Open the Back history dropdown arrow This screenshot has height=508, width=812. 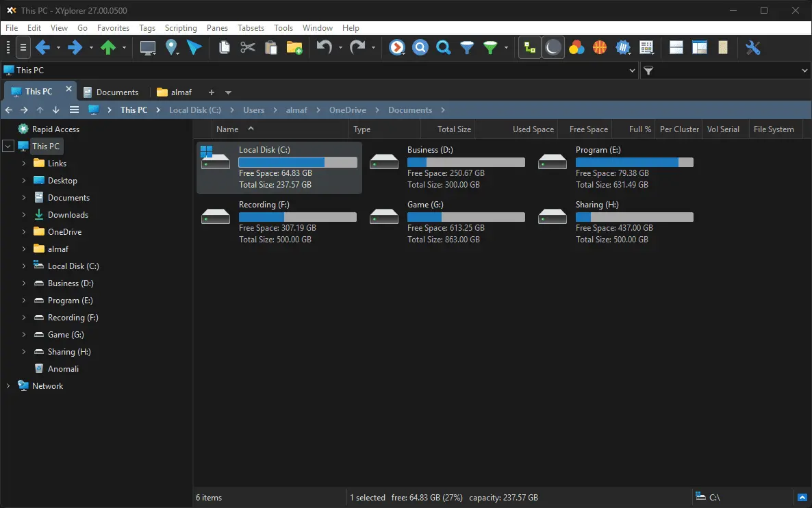point(58,48)
